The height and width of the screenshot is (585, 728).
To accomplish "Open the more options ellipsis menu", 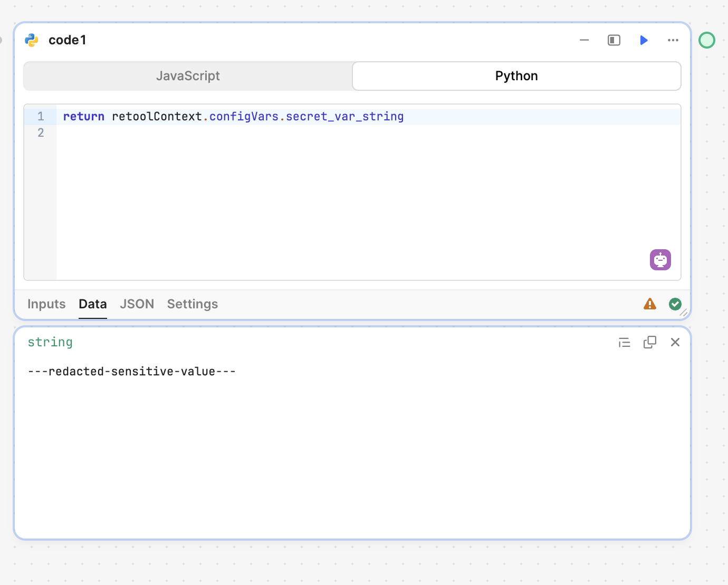I will 673,40.
